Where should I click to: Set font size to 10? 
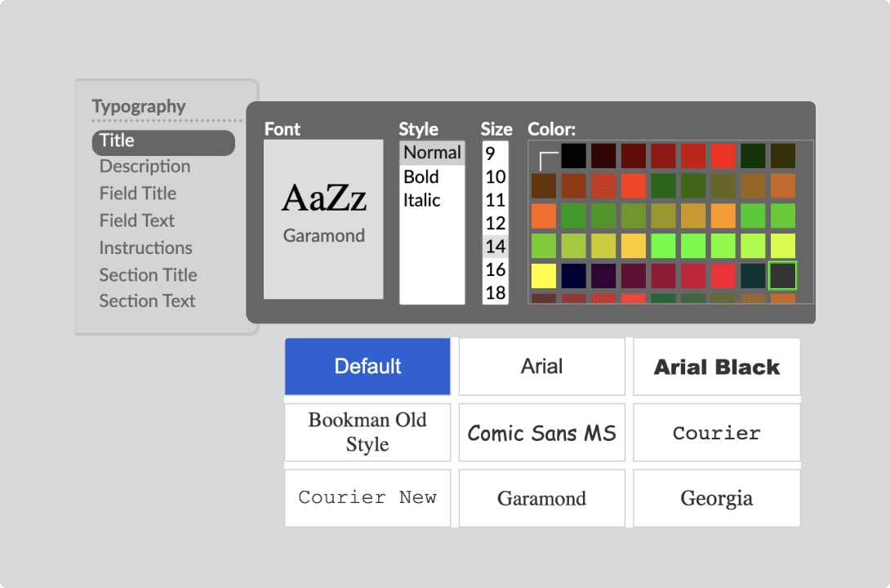click(x=495, y=176)
